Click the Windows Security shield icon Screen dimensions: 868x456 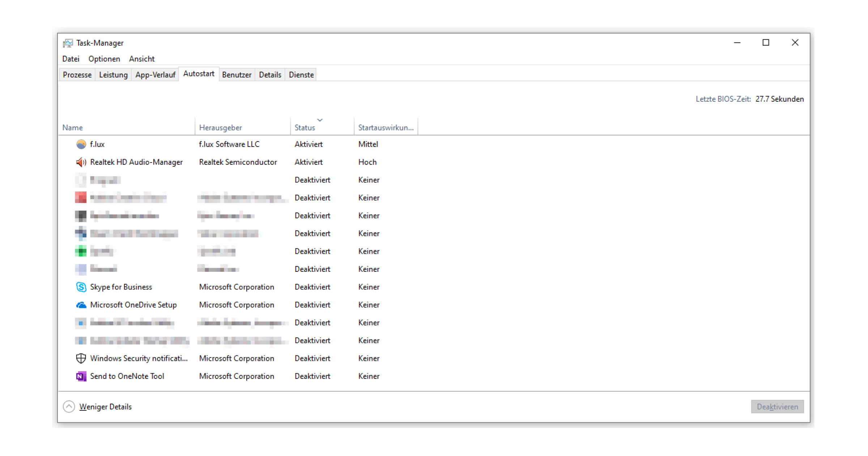pyautogui.click(x=81, y=358)
